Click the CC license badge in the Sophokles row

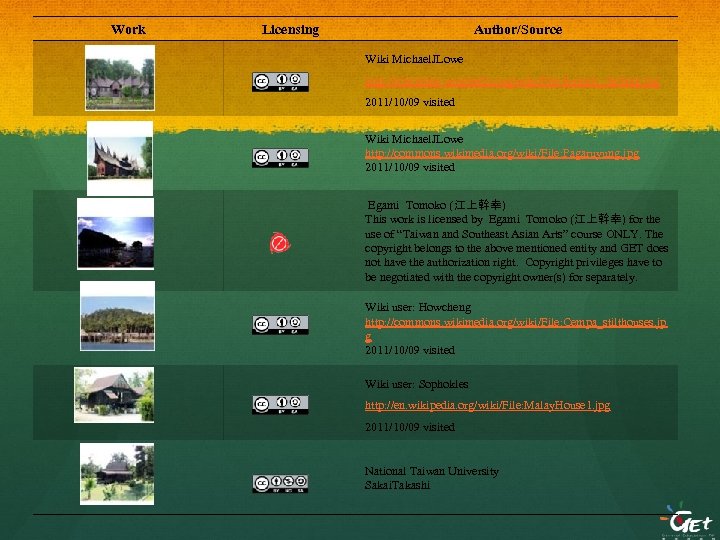(x=280, y=404)
